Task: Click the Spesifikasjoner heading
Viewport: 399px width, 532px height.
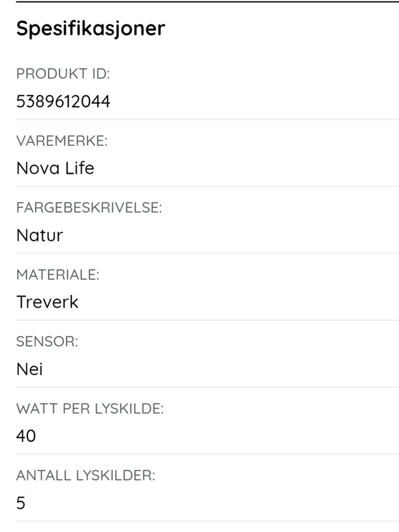Action: click(x=90, y=28)
